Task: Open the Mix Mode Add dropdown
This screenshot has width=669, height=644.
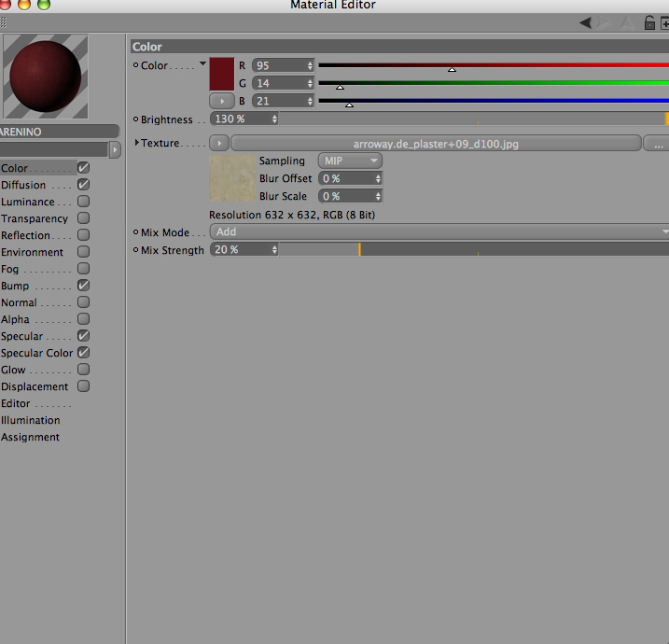Action: pos(439,231)
